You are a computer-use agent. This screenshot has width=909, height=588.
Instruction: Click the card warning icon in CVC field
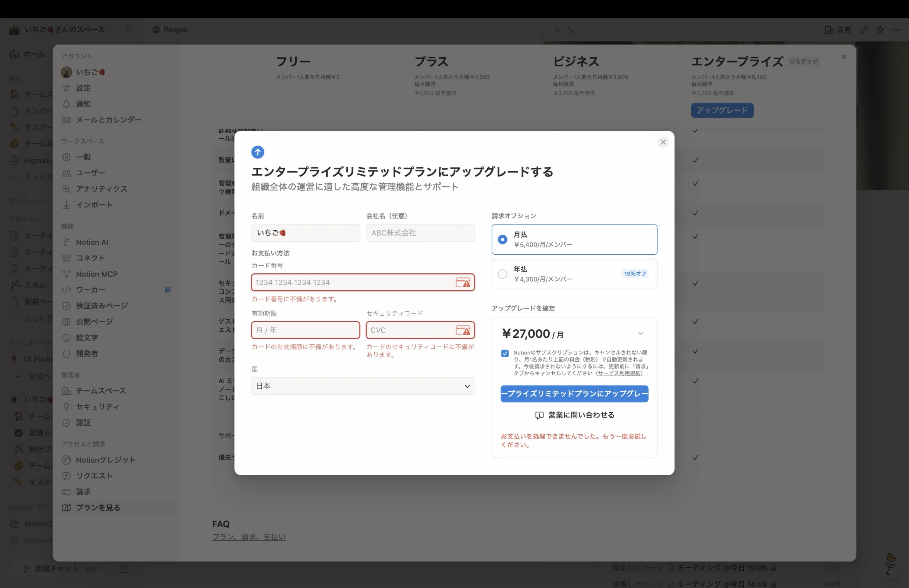pyautogui.click(x=463, y=330)
